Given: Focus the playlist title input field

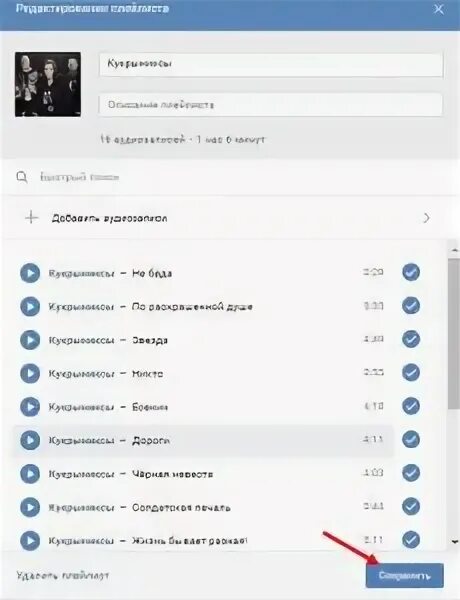Looking at the screenshot, I should (x=271, y=64).
